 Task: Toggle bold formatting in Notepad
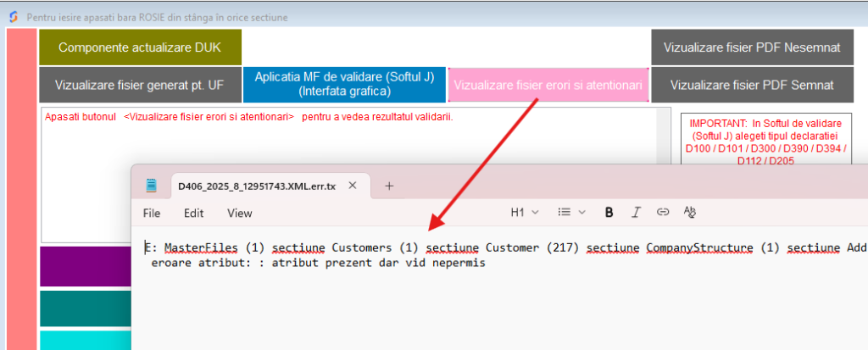point(609,213)
